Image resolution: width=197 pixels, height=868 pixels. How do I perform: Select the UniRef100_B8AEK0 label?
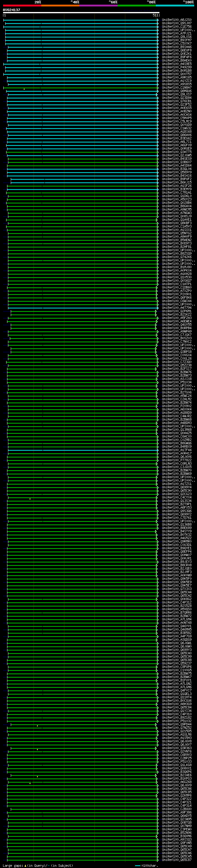[176, 60]
